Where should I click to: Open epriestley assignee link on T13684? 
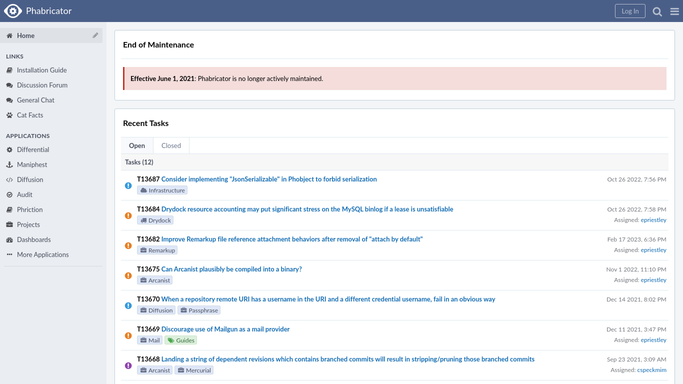click(x=653, y=220)
